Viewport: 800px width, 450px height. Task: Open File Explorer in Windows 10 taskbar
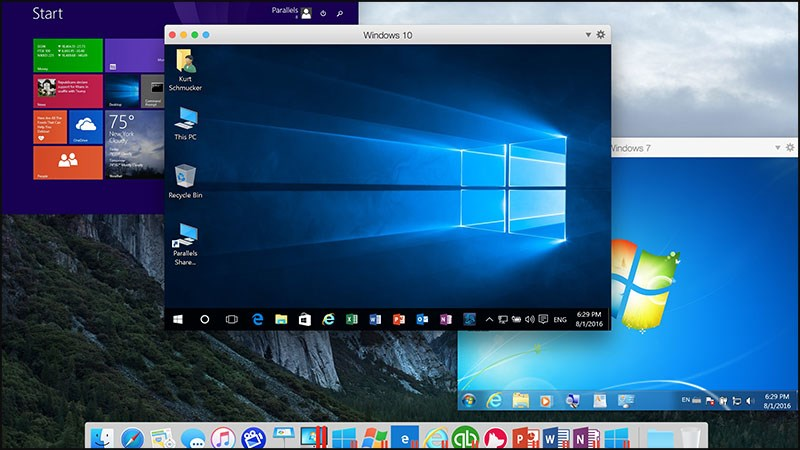(x=281, y=319)
